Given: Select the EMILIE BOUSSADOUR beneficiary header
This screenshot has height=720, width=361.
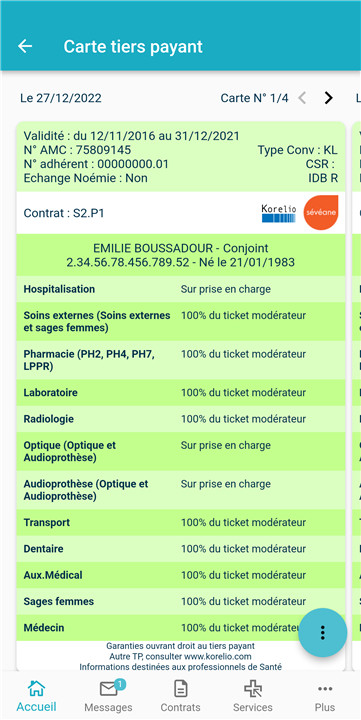Looking at the screenshot, I should (180, 255).
